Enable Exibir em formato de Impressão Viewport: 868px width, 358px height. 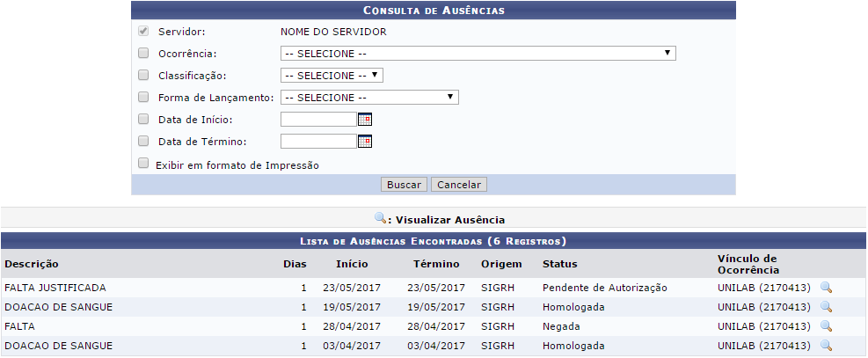click(x=143, y=164)
